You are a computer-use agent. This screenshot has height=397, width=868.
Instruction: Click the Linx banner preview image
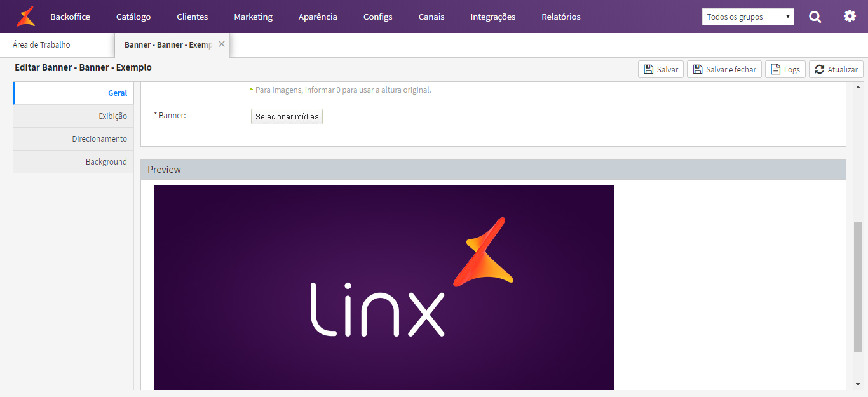coord(384,287)
